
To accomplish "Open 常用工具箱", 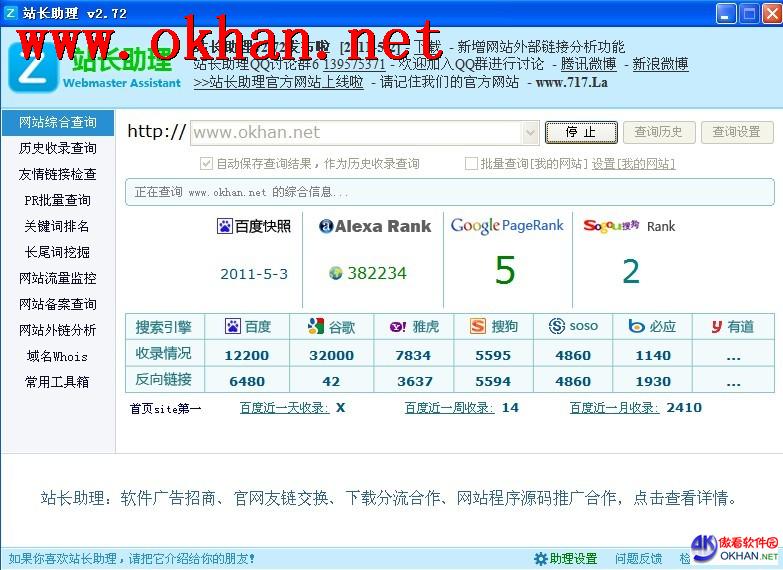I will pyautogui.click(x=57, y=382).
